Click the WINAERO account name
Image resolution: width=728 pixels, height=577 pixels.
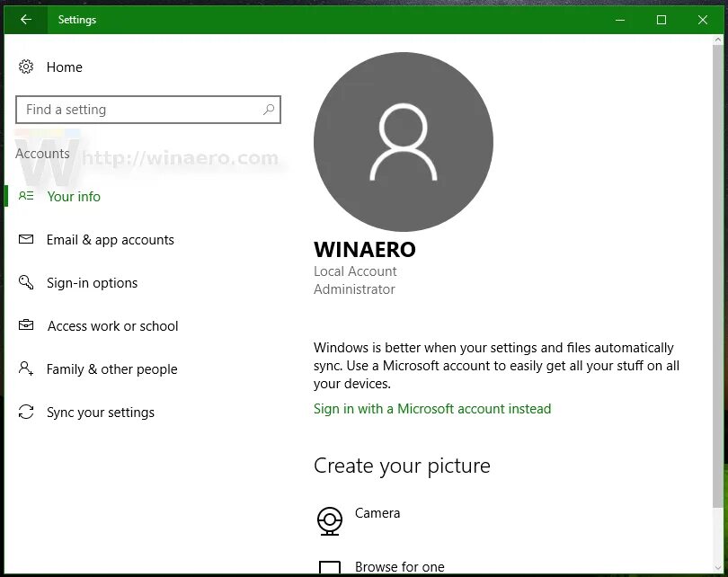(x=365, y=249)
